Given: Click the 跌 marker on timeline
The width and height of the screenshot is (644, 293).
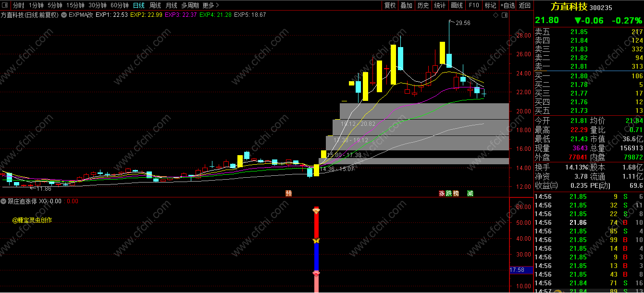Looking at the screenshot, I should point(449,193).
